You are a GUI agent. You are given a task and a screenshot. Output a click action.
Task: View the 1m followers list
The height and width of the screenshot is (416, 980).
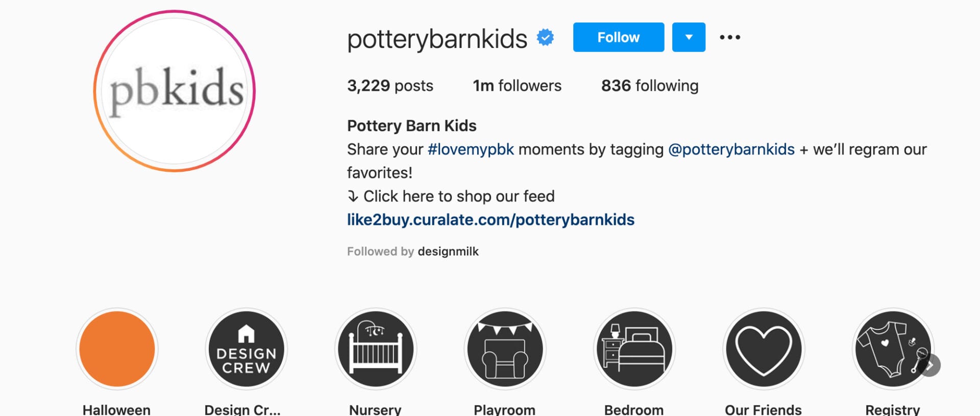pyautogui.click(x=517, y=86)
